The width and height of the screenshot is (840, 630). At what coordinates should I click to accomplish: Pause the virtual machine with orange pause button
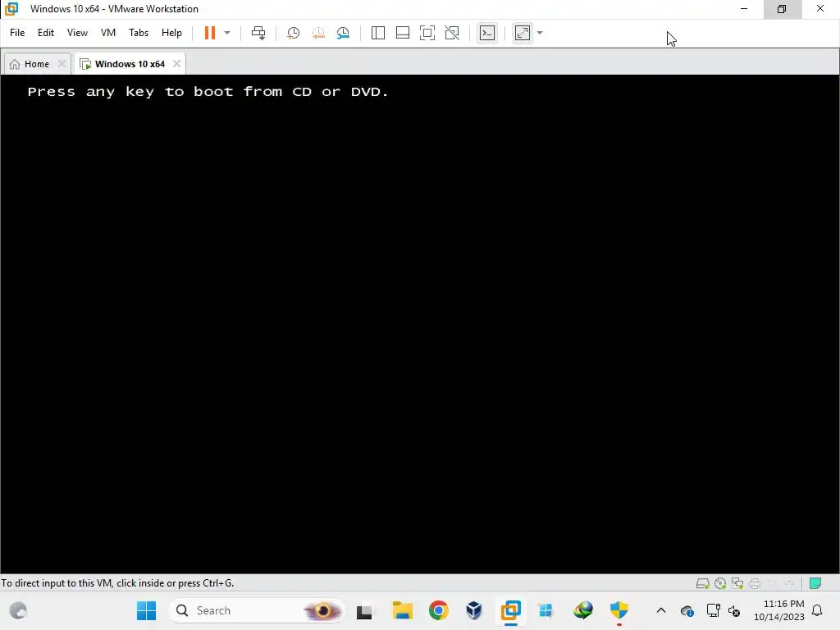click(x=209, y=33)
